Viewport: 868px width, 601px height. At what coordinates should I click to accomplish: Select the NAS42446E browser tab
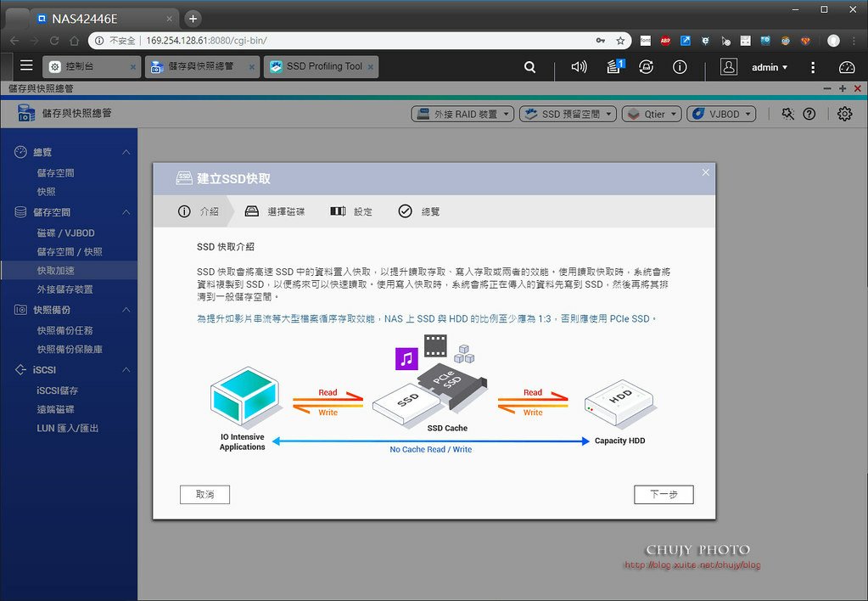coord(104,19)
